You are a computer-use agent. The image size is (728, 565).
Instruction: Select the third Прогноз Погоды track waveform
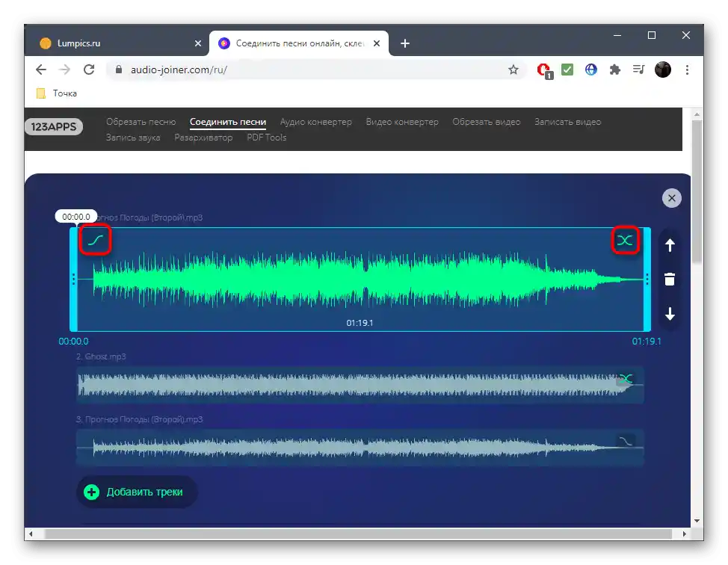[x=360, y=448]
